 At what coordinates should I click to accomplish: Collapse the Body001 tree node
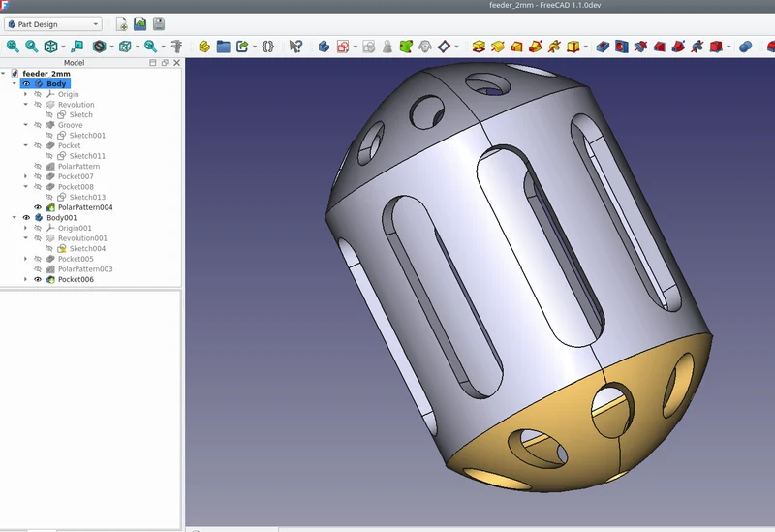pos(15,217)
